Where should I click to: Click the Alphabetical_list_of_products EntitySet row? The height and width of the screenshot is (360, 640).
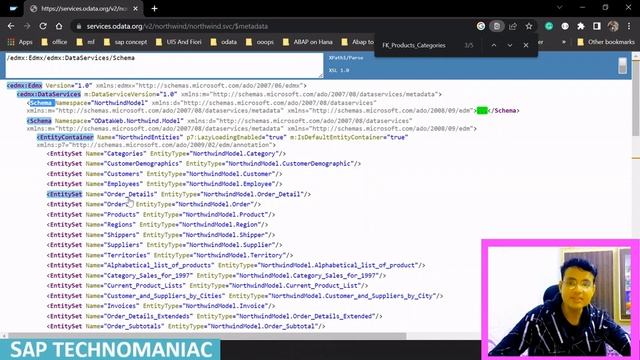pos(236,265)
